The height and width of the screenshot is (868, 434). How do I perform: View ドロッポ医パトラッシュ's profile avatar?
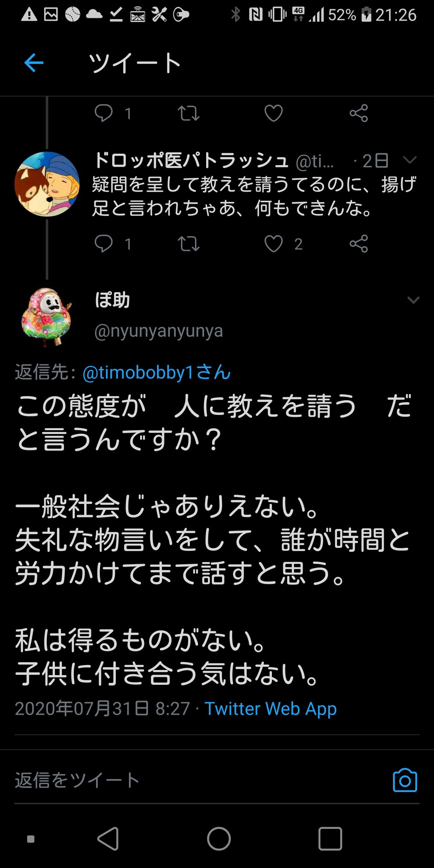coord(47,184)
